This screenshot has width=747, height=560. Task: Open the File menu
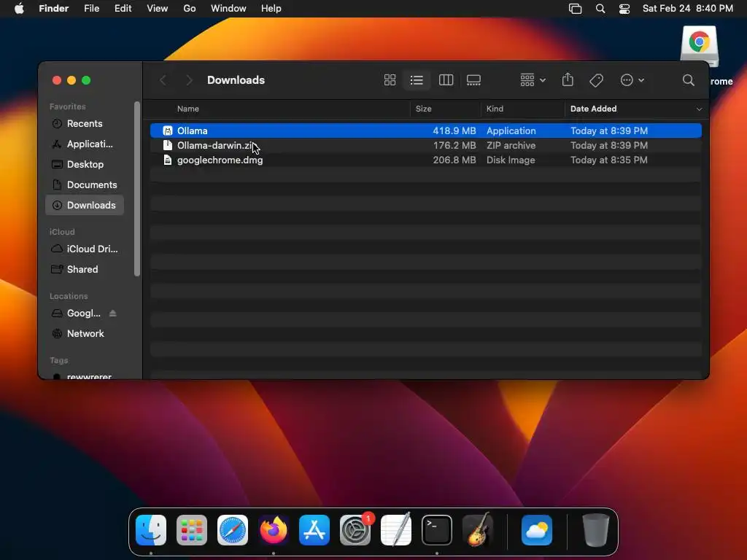coord(91,9)
